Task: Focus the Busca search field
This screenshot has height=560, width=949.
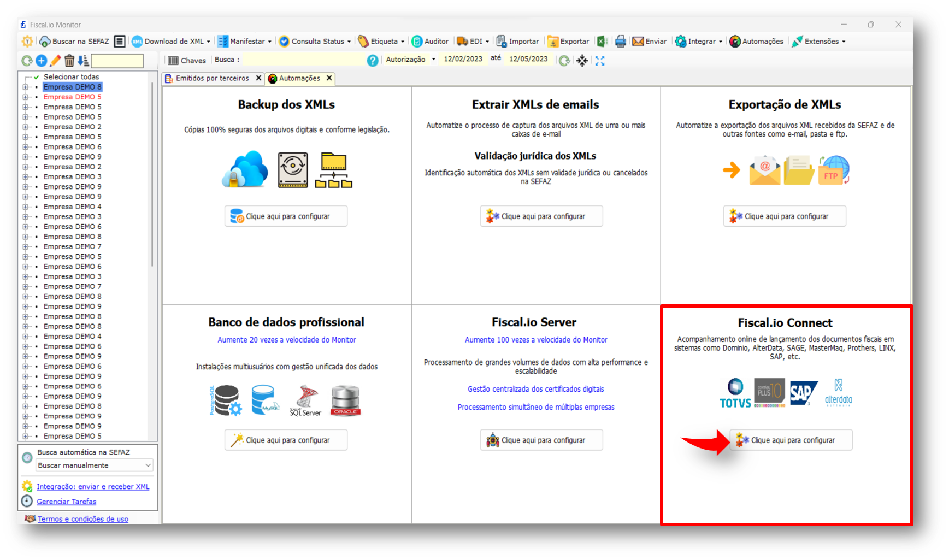Action: coord(303,60)
